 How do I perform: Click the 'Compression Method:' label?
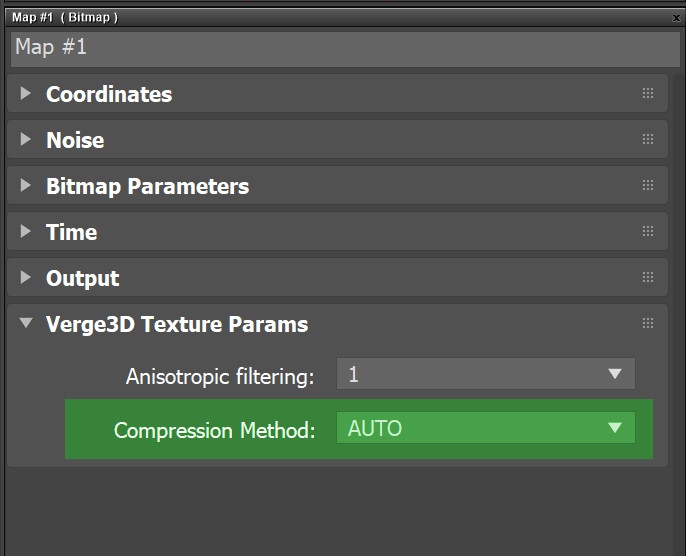pos(214,430)
